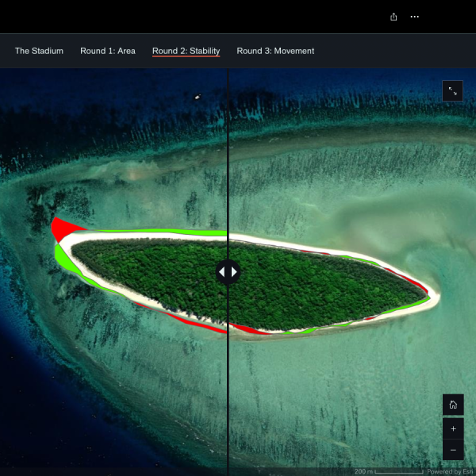Click the share icon in the header

[x=393, y=17]
